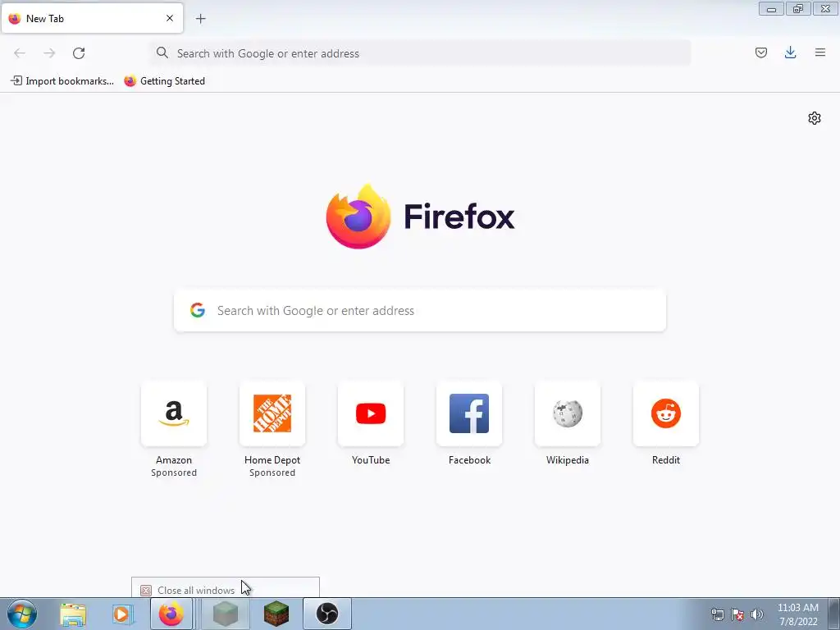
Task: Close the New Tab tab
Action: tap(169, 18)
